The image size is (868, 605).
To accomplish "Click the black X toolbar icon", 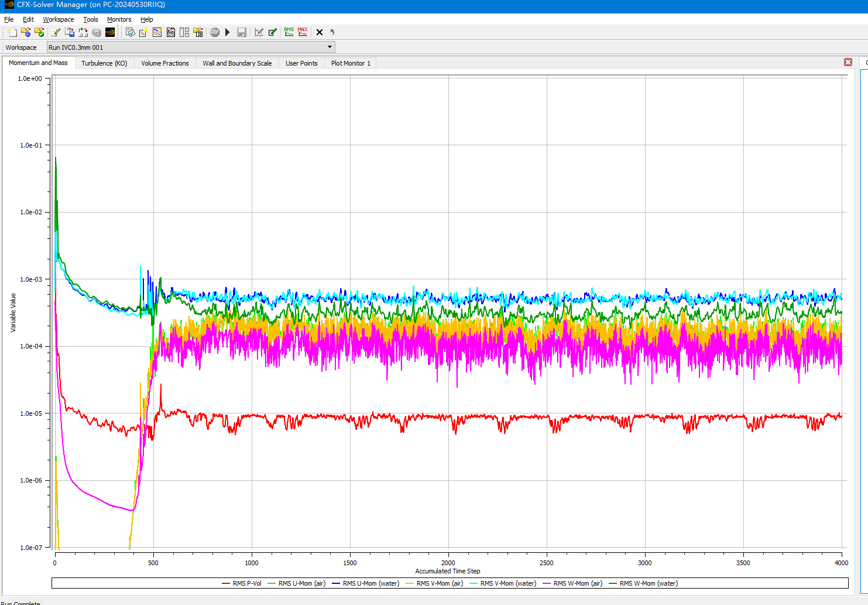I will point(320,32).
